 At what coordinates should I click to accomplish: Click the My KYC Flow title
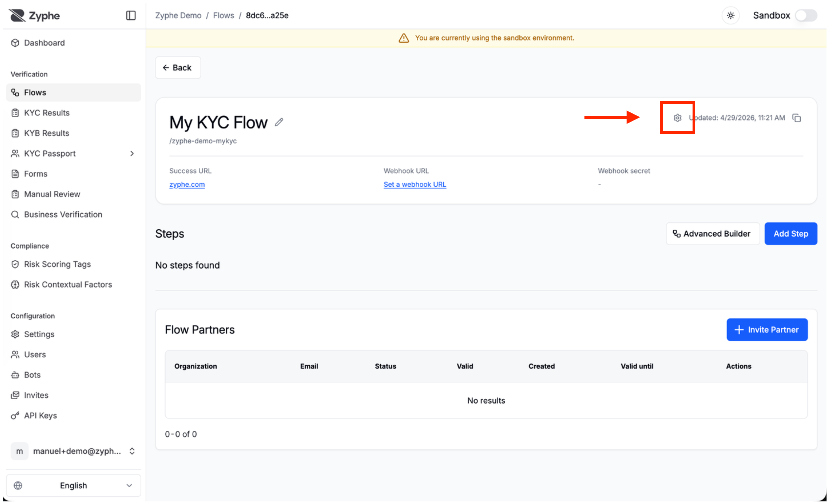(x=218, y=122)
